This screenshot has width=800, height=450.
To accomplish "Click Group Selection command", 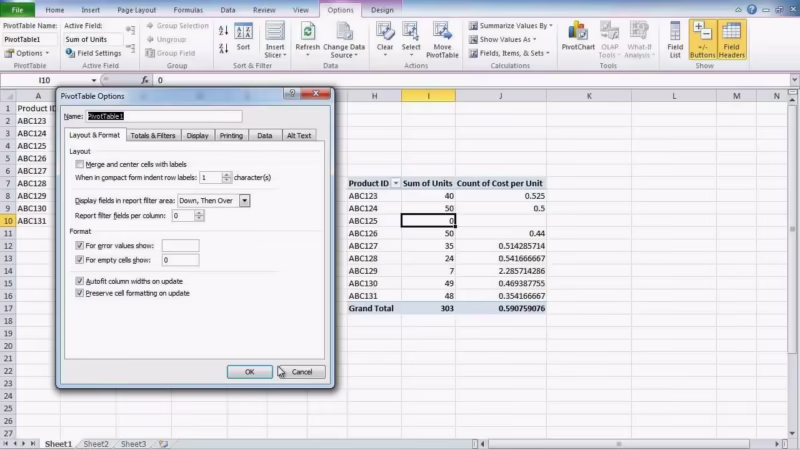I will click(177, 26).
